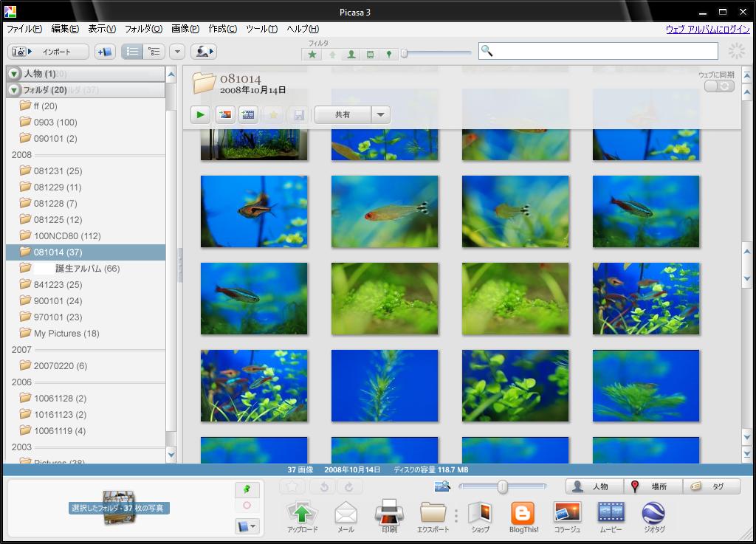Open the 共有 button dropdown arrow
The image size is (756, 544).
point(380,114)
